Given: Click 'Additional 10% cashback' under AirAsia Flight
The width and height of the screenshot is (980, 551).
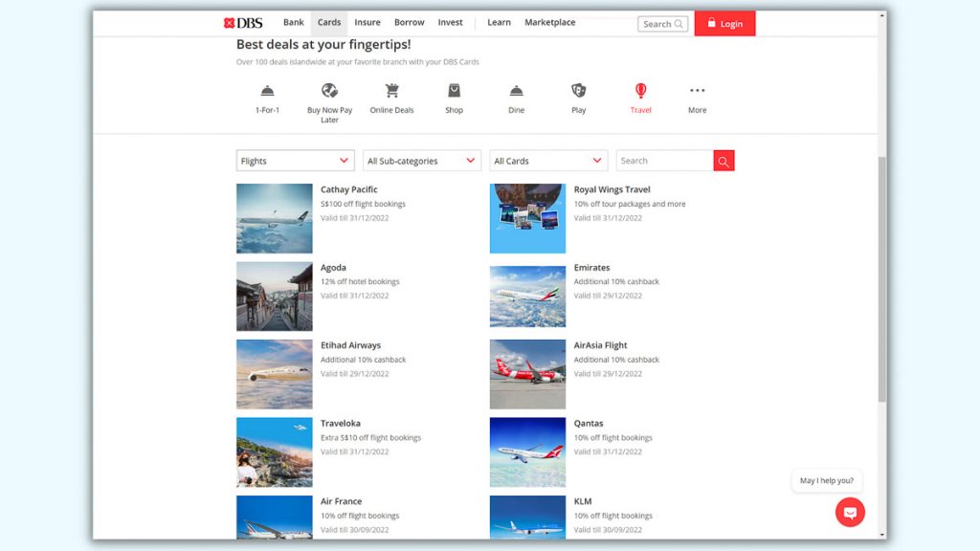Looking at the screenshot, I should click(616, 360).
